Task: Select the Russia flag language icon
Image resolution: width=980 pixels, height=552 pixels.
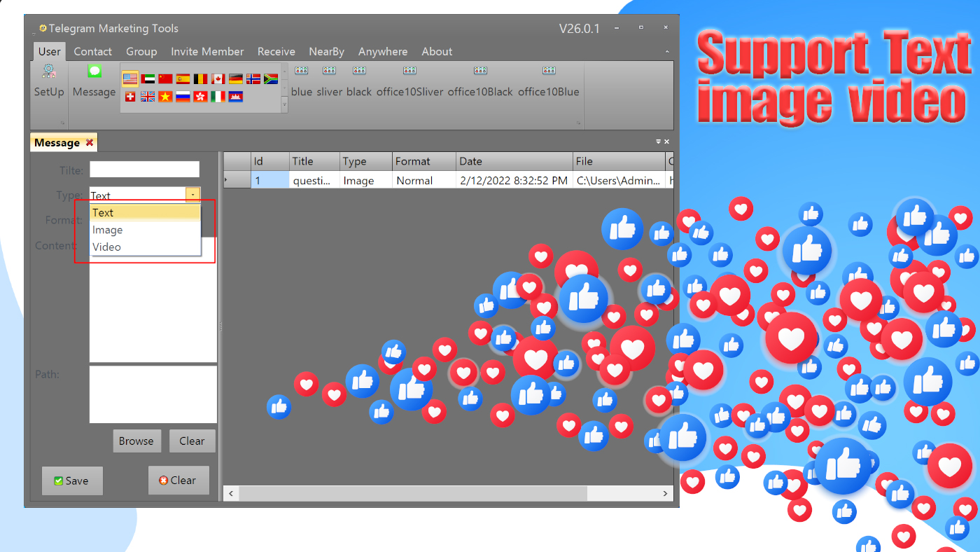Action: click(x=183, y=97)
